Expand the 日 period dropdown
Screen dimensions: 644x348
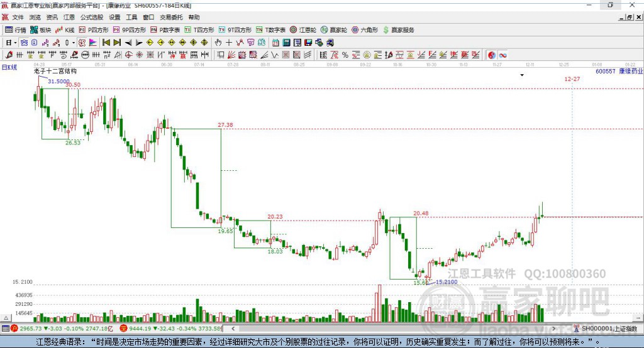(x=15, y=43)
